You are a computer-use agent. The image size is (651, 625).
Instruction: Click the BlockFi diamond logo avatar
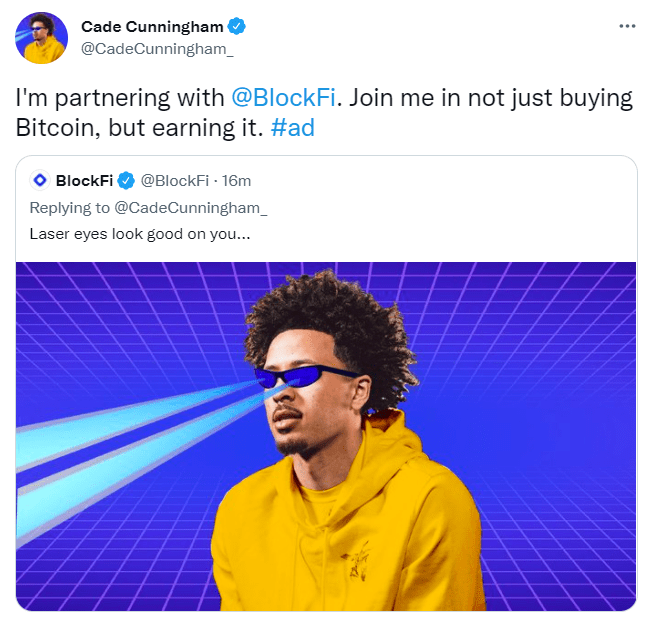click(x=40, y=180)
